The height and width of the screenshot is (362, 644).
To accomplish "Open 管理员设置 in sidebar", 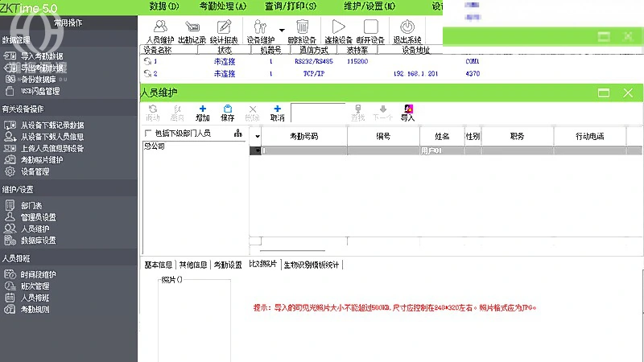I will click(38, 217).
